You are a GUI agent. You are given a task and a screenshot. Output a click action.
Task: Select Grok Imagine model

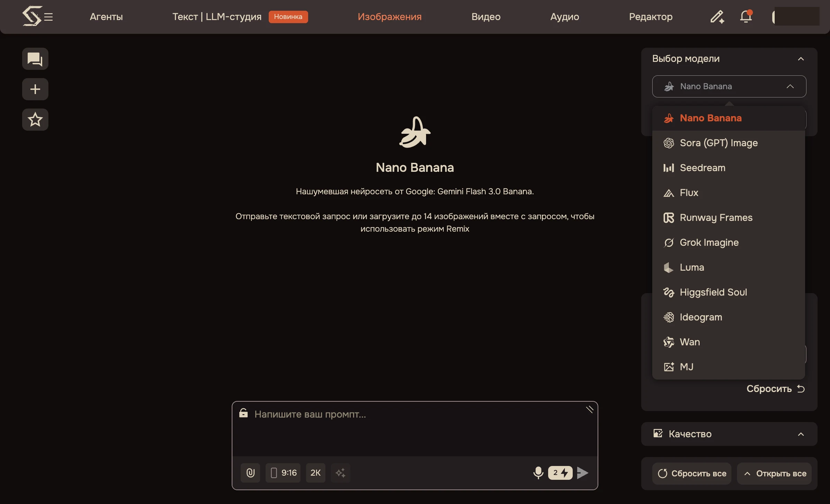tap(729, 243)
